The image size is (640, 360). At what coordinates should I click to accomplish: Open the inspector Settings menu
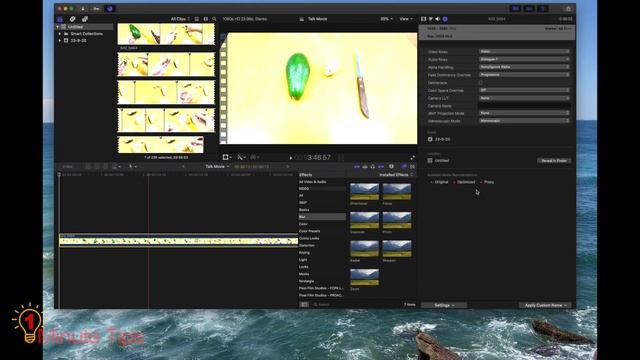pos(444,305)
